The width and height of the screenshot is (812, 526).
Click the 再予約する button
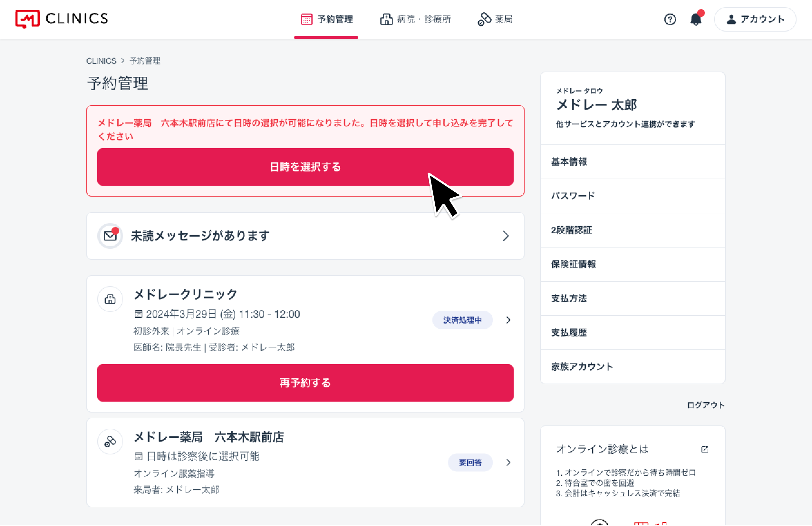305,383
